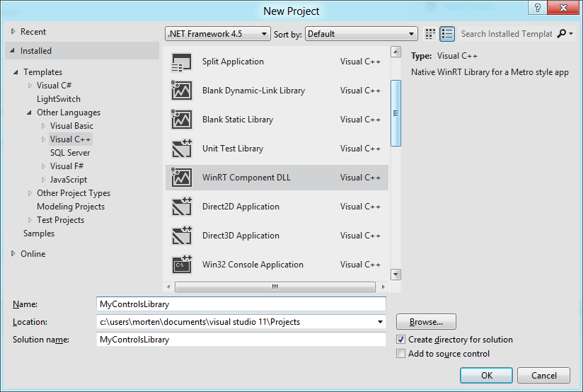The image size is (583, 392).
Task: Expand the Test Projects arrow
Action: tap(30, 220)
